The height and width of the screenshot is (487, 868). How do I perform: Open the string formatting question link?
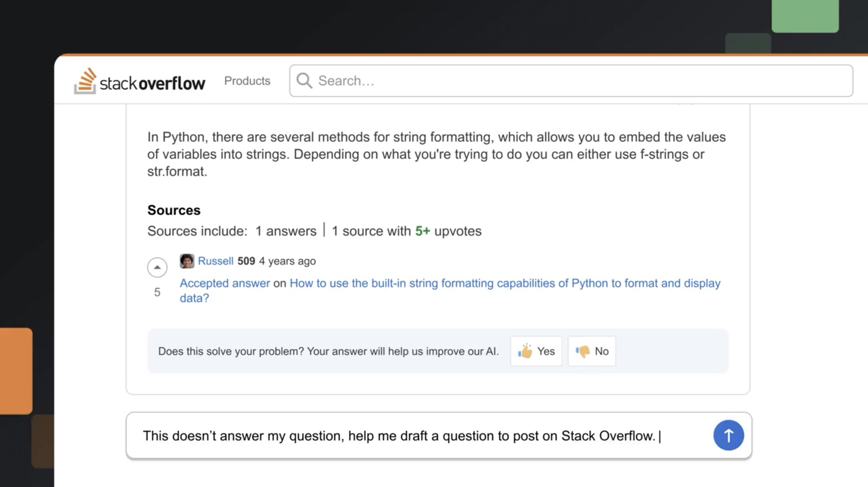tap(450, 290)
